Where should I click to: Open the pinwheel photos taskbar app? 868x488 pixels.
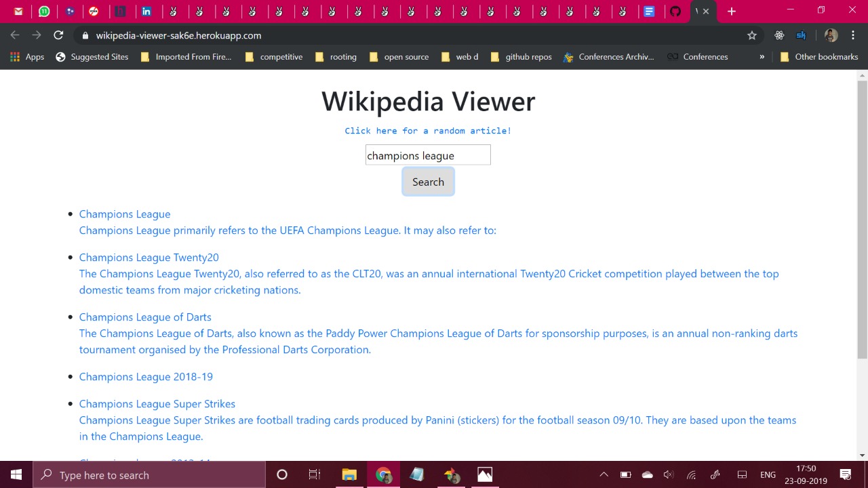pos(452,474)
